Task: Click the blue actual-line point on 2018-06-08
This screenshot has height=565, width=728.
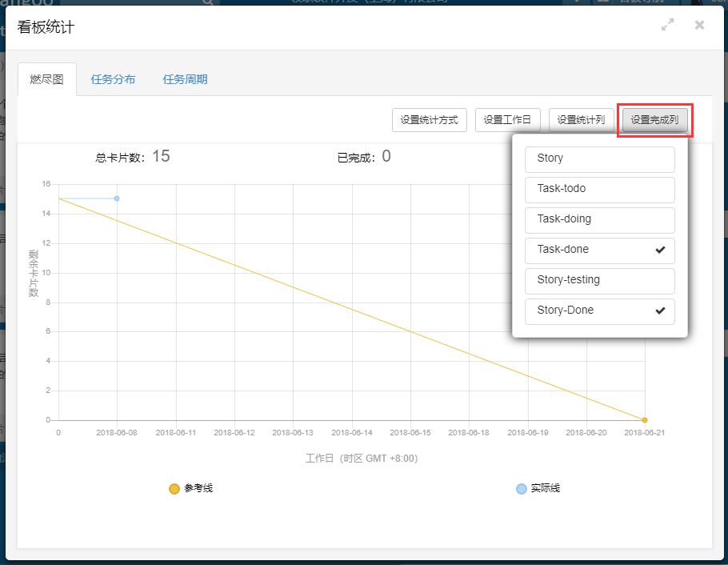Action: pyautogui.click(x=117, y=198)
